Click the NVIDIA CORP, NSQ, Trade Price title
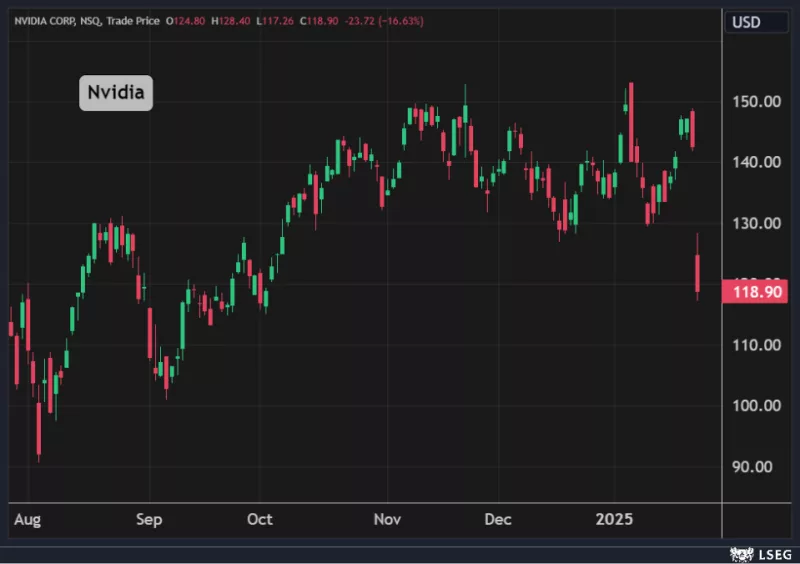Image resolution: width=800 pixels, height=564 pixels. (x=87, y=21)
